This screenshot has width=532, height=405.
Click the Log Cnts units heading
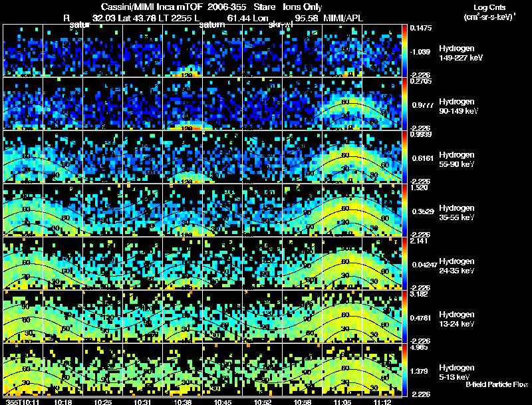point(489,12)
